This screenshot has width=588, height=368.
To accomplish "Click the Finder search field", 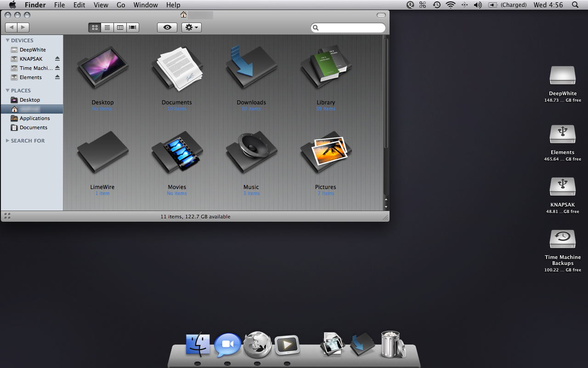I will [348, 28].
